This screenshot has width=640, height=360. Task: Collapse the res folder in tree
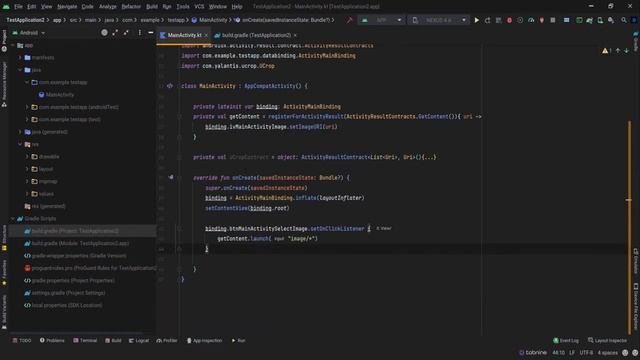click(x=20, y=144)
